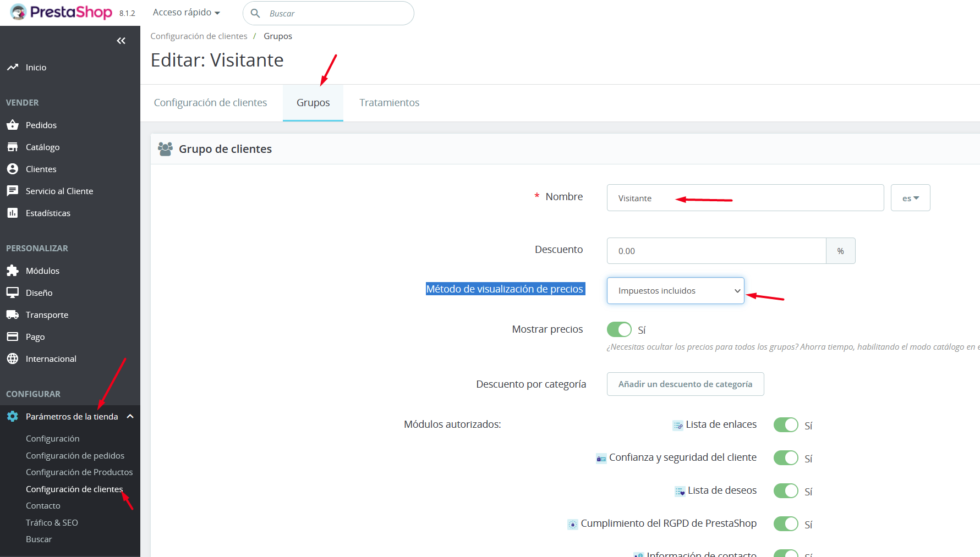Click the Pago credit card icon
Screen dimensions: 980x557
tap(13, 337)
